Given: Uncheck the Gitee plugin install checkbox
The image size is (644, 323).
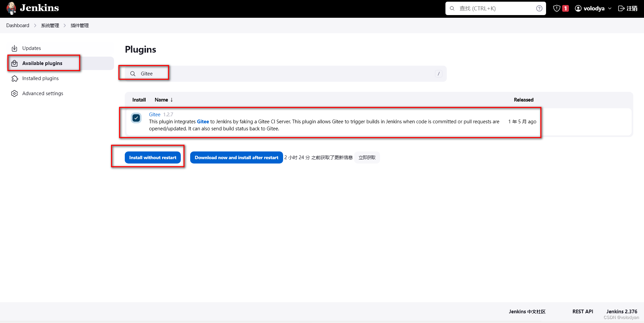Looking at the screenshot, I should coord(136,118).
